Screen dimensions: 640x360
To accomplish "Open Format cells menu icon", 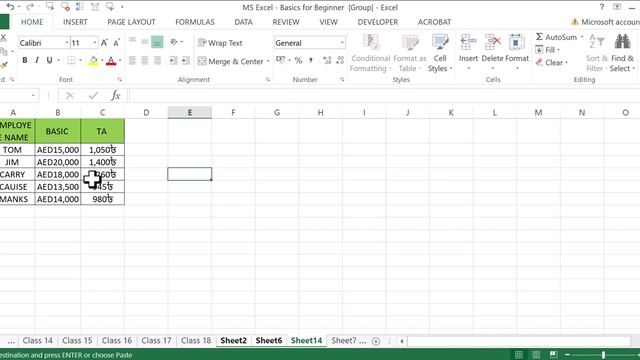I will 517,42.
